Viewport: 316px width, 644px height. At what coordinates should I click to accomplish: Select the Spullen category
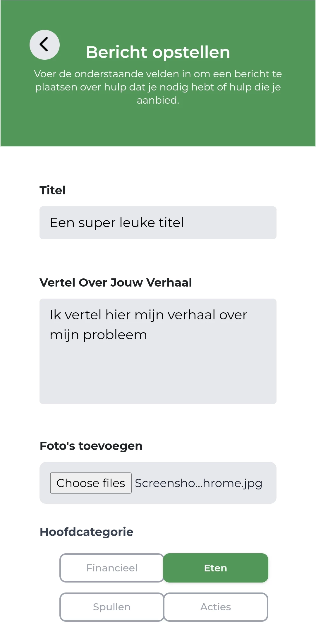[111, 607]
